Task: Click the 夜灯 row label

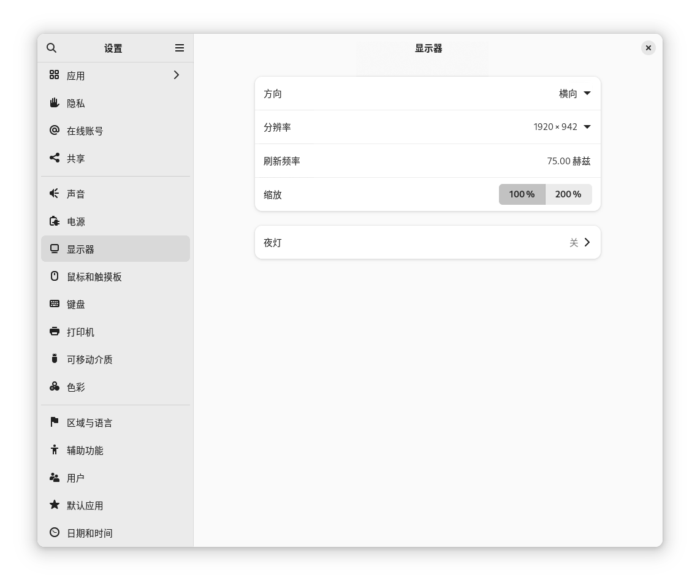Action: click(x=273, y=243)
